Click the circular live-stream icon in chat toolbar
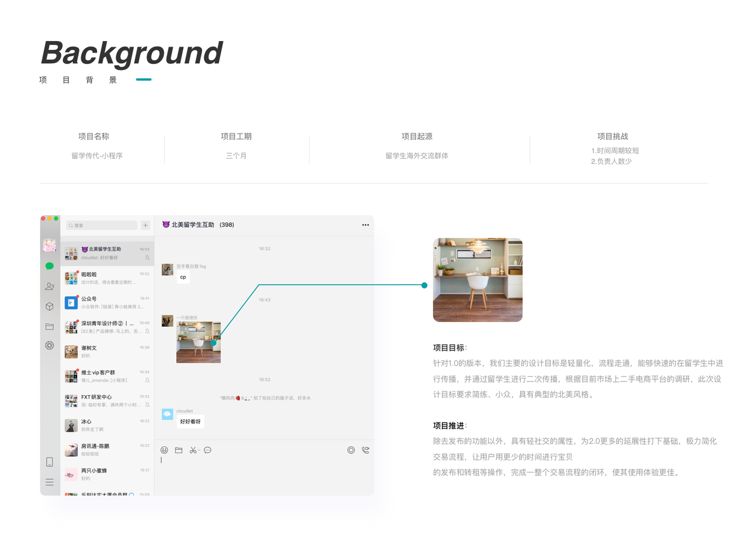 coord(351,450)
